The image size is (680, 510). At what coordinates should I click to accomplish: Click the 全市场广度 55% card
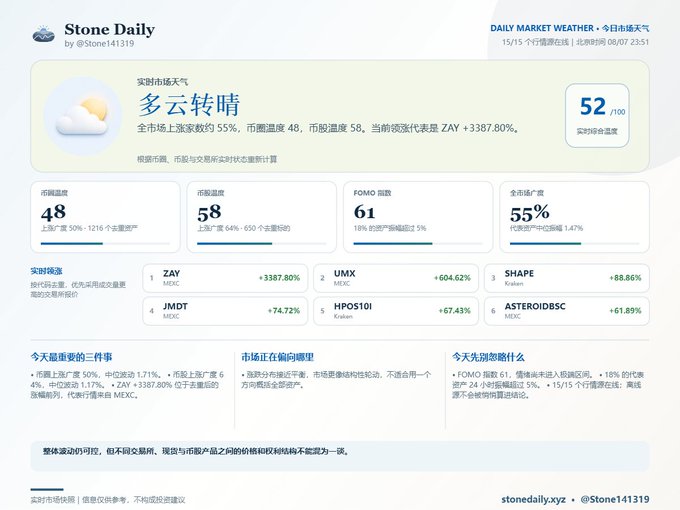coord(574,217)
